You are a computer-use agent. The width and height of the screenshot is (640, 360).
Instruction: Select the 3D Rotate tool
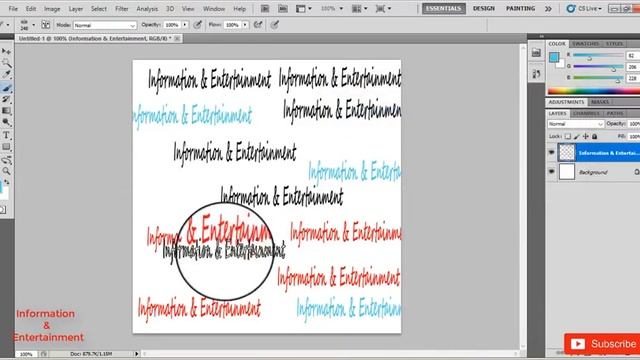click(x=6, y=160)
